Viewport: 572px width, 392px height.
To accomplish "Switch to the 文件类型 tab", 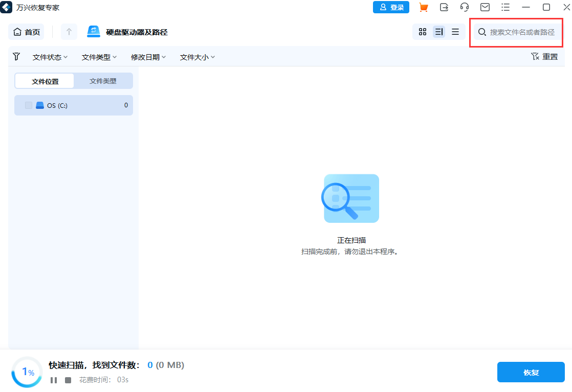I will click(103, 81).
